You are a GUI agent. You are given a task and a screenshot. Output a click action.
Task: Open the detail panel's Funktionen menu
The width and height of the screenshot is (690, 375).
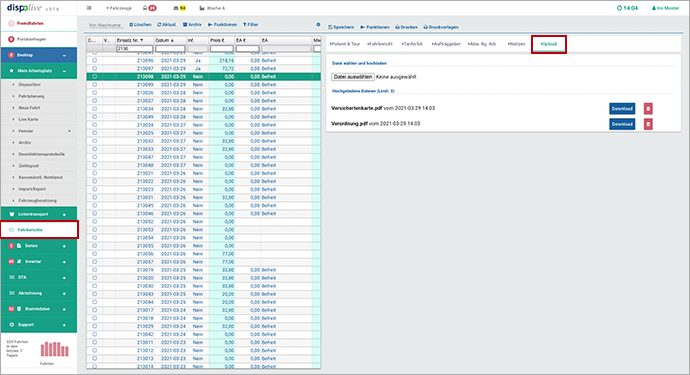[374, 27]
